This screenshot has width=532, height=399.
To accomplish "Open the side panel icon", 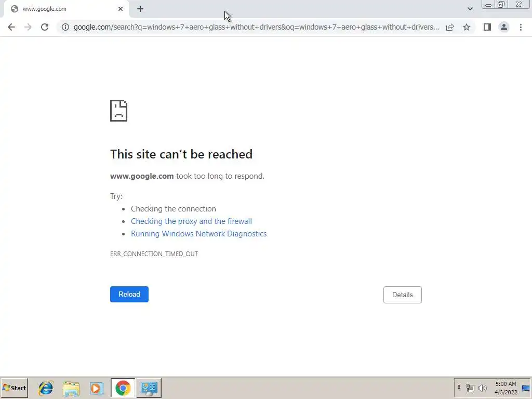I will (x=487, y=27).
